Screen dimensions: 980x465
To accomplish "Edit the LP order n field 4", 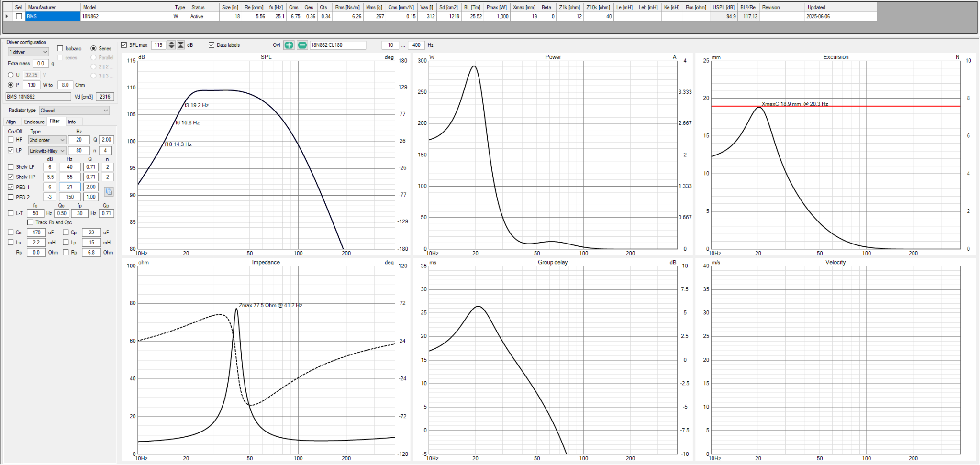I will (106, 151).
